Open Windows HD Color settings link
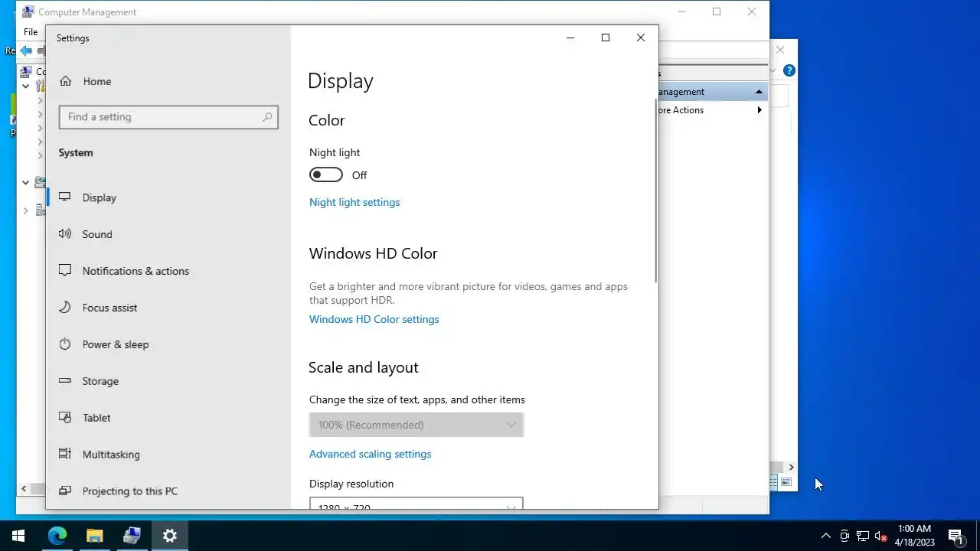 click(x=374, y=319)
